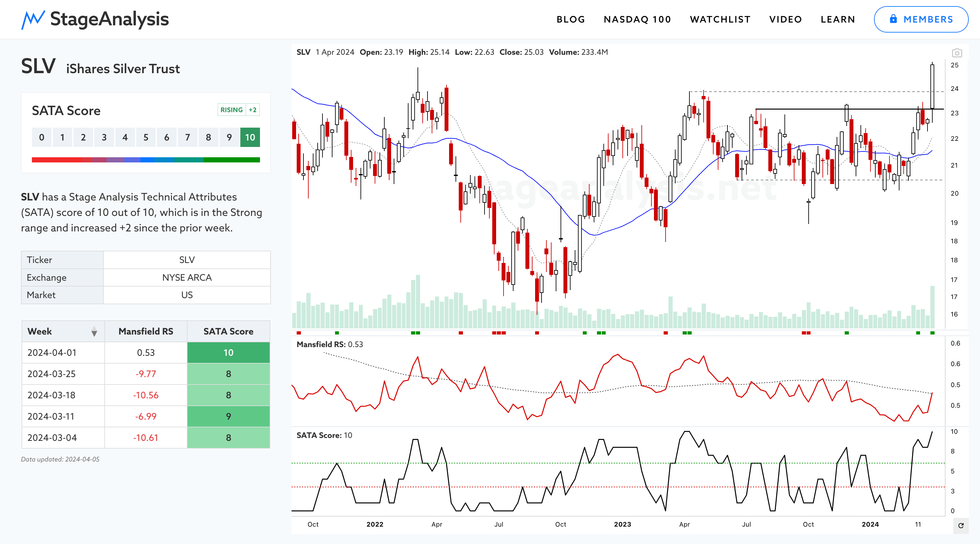The width and height of the screenshot is (980, 544).
Task: Click the Data updated 2024-04-05 note
Action: point(60,460)
